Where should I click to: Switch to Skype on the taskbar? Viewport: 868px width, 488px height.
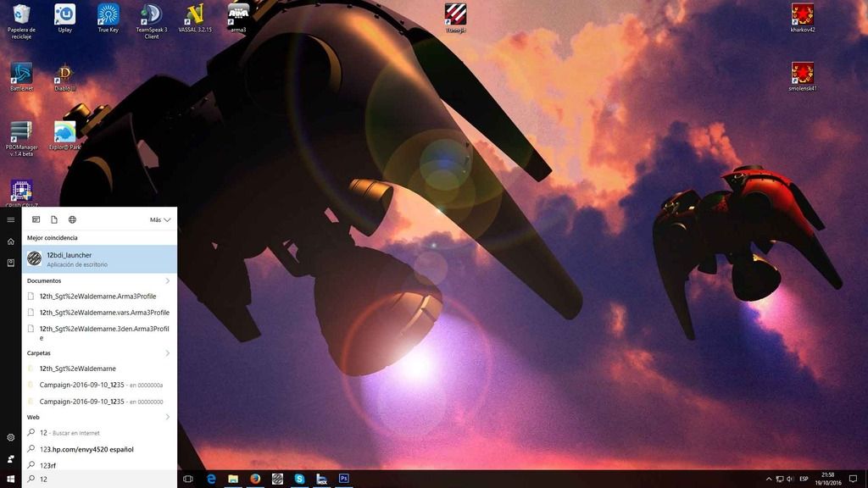click(x=299, y=479)
